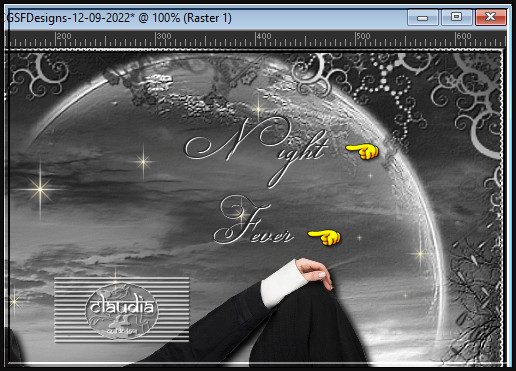Click the 500 mark on the ruler

pyautogui.click(x=363, y=36)
